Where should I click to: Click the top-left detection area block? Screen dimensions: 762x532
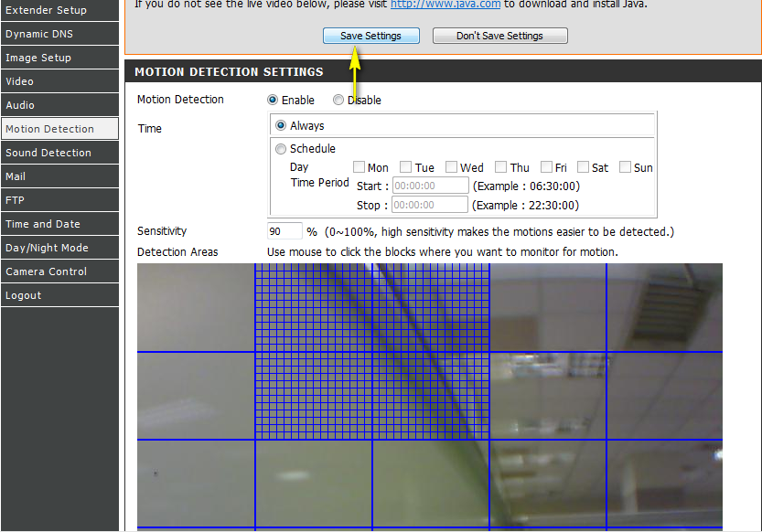196,307
